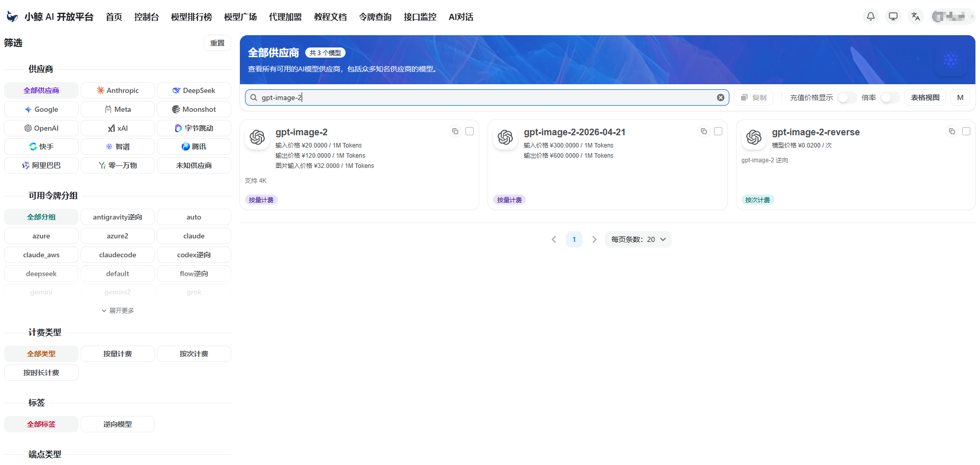The width and height of the screenshot is (980, 465).
Task: Open the language translation icon
Action: (916, 16)
